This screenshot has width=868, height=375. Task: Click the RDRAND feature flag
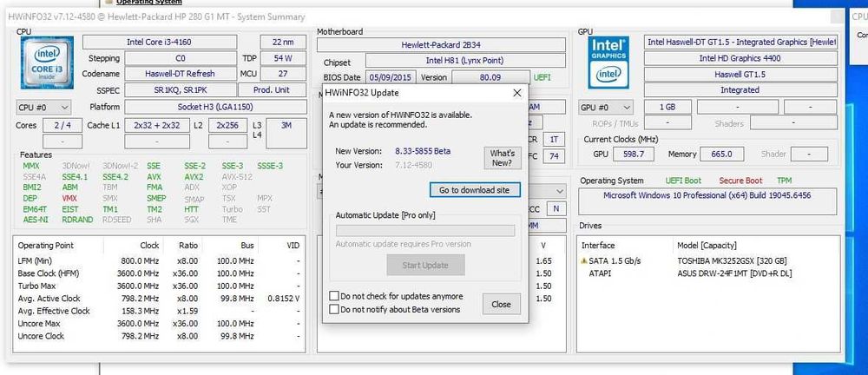coord(77,220)
